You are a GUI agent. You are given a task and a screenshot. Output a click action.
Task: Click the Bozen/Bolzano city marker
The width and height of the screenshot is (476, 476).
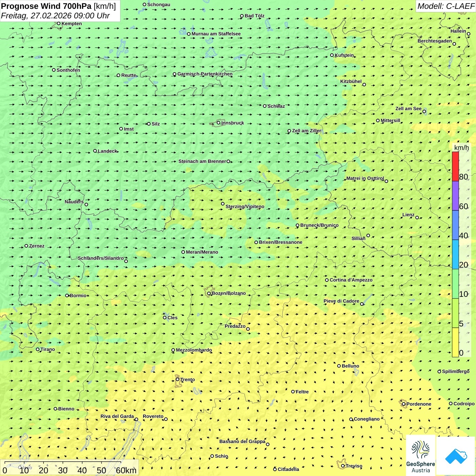(209, 293)
